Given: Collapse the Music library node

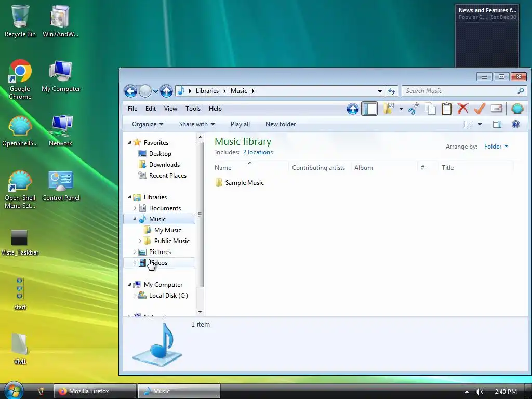Looking at the screenshot, I should 135,219.
